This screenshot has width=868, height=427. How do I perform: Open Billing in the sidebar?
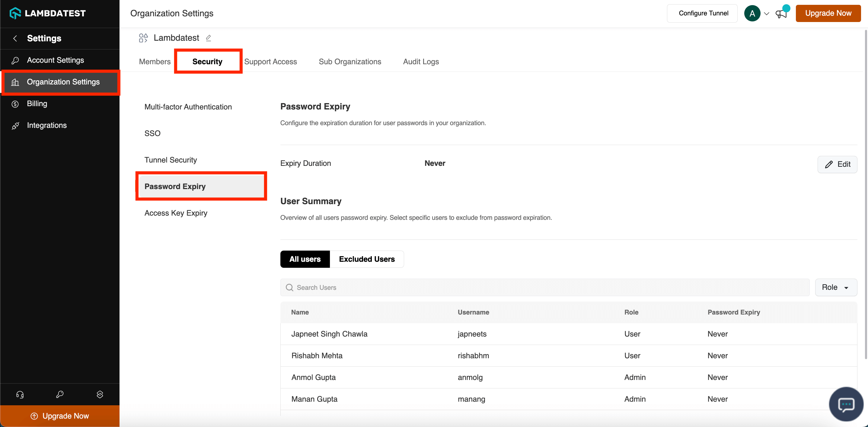(37, 103)
